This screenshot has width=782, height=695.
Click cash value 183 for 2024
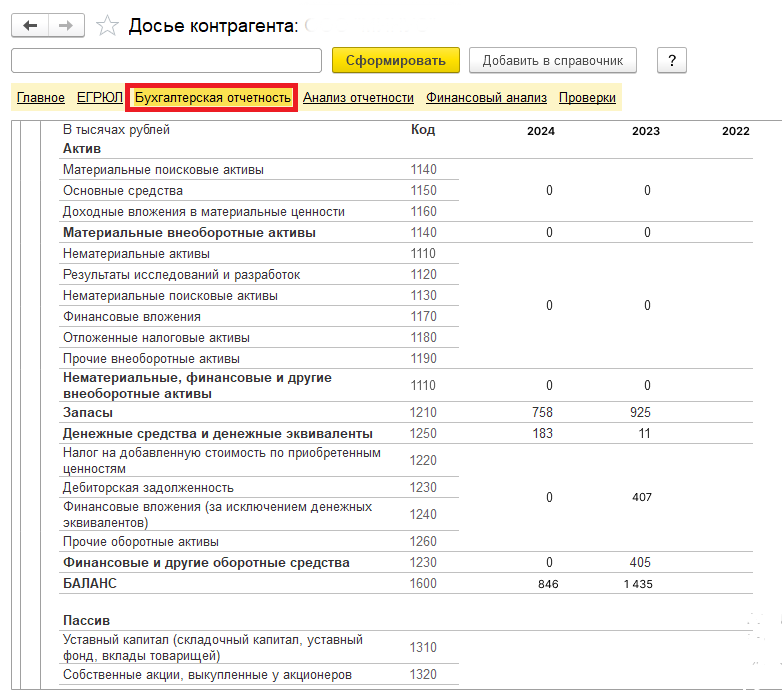click(x=542, y=433)
